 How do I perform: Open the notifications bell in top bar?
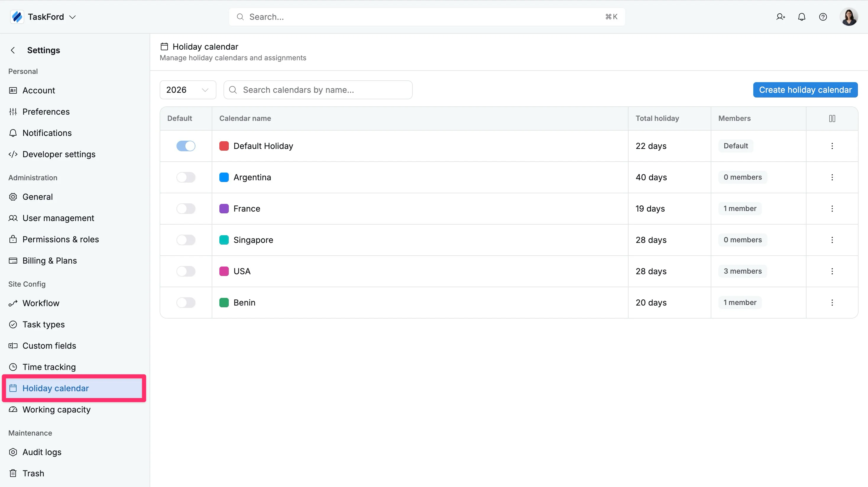click(x=801, y=17)
